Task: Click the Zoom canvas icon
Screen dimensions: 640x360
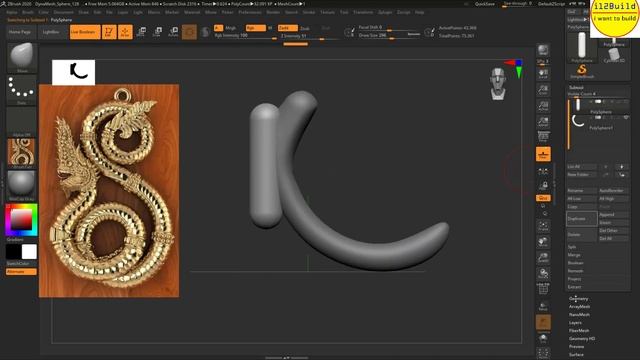Action: coord(543,90)
